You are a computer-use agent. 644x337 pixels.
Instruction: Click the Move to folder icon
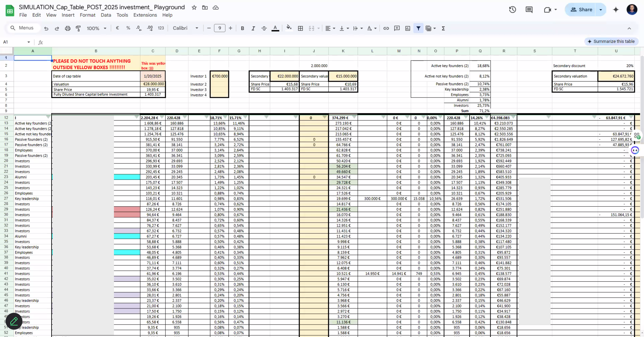click(205, 8)
